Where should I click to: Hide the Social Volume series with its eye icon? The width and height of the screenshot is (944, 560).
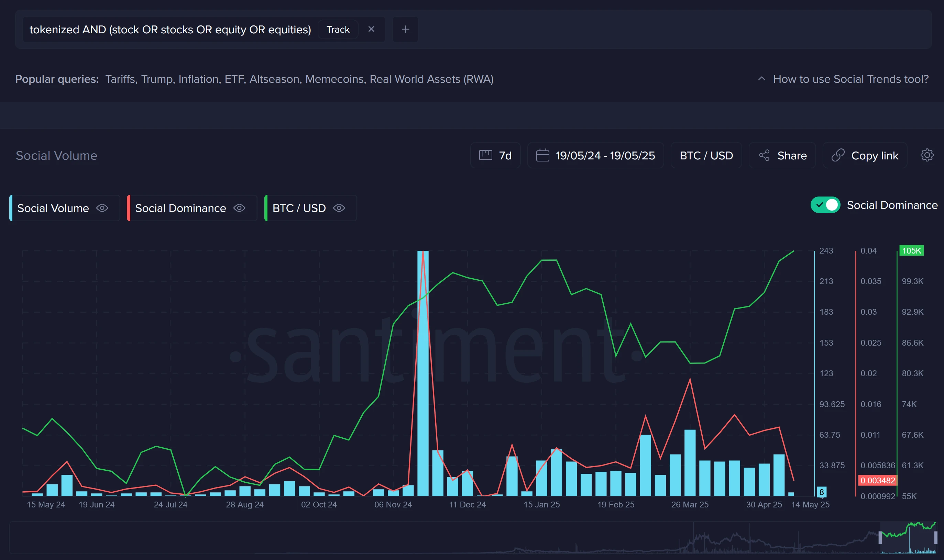102,208
